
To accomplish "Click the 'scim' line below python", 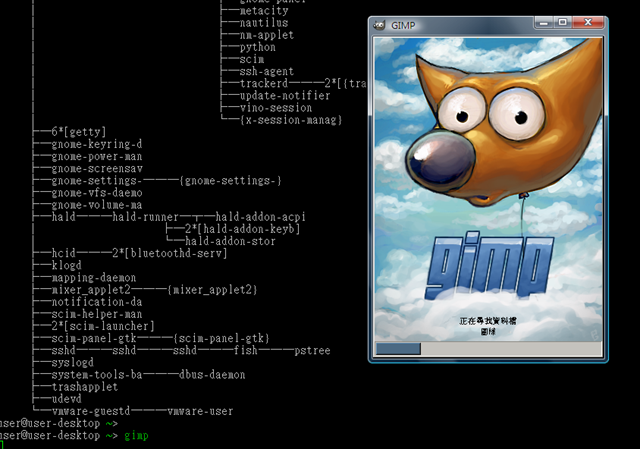I will 252,59.
